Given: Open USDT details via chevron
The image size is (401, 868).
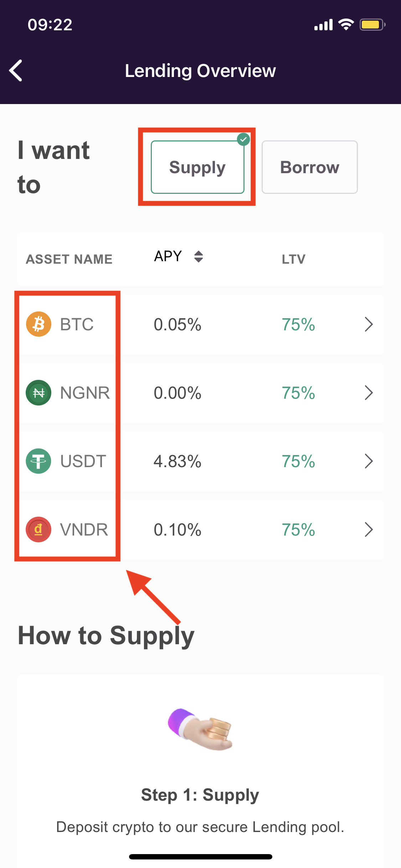Looking at the screenshot, I should pyautogui.click(x=369, y=461).
